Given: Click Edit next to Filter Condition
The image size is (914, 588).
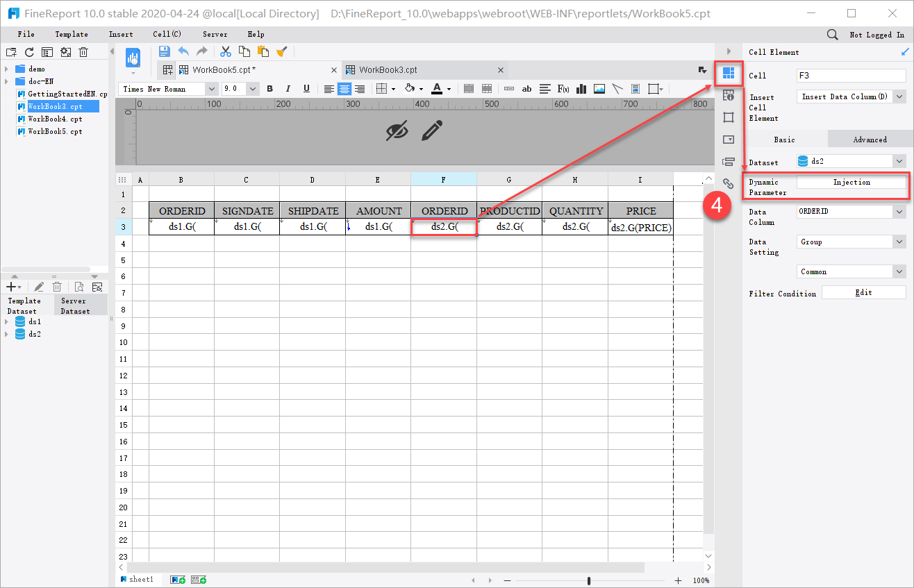Looking at the screenshot, I should pos(863,292).
